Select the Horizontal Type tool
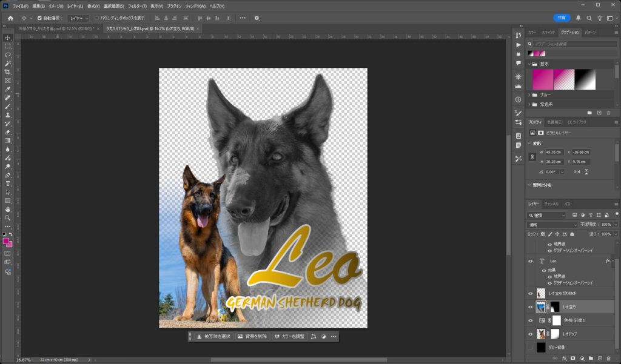This screenshot has width=621, height=364. [8, 183]
